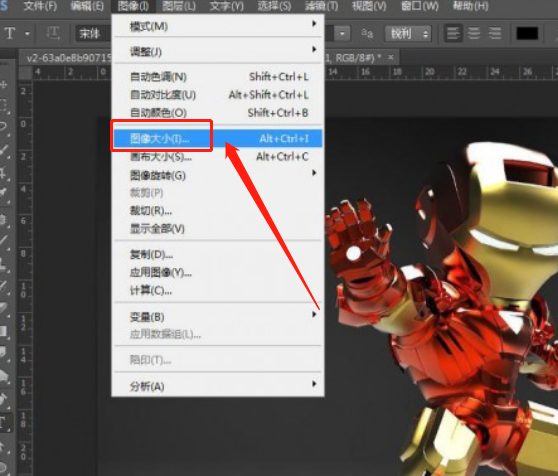Choose 图像大小(I)... menu entry
The width and height of the screenshot is (558, 476).
point(217,138)
